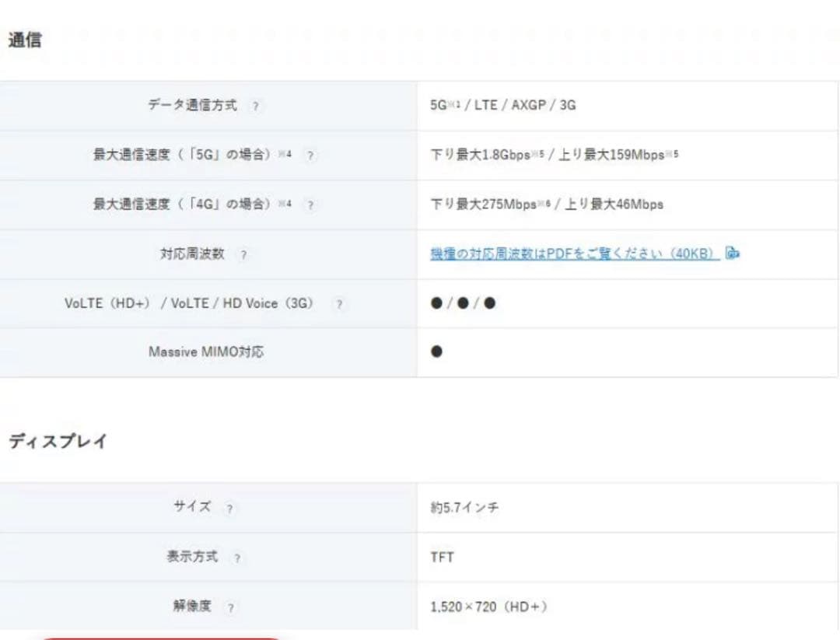Screen dimensions: 840x640
Task: Click the 下り最大275Mbps 4G speed value
Action: tap(485, 205)
